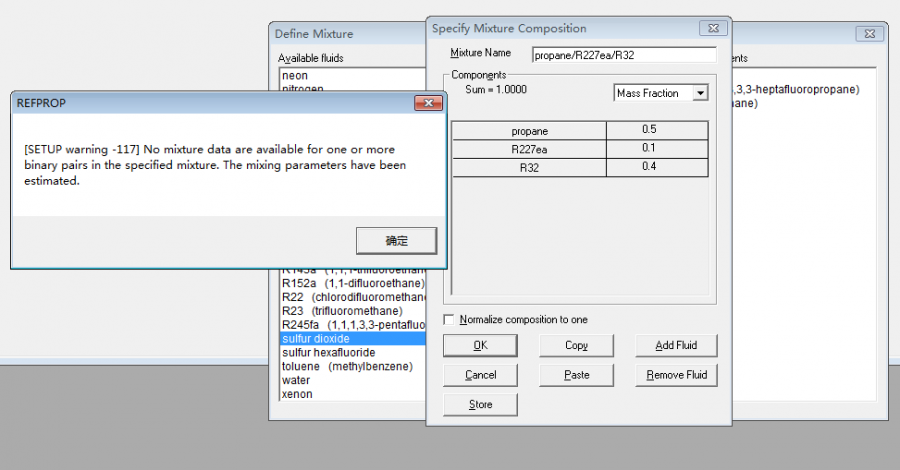Select water in Available fluids list
Image resolution: width=900 pixels, height=470 pixels.
pos(352,380)
